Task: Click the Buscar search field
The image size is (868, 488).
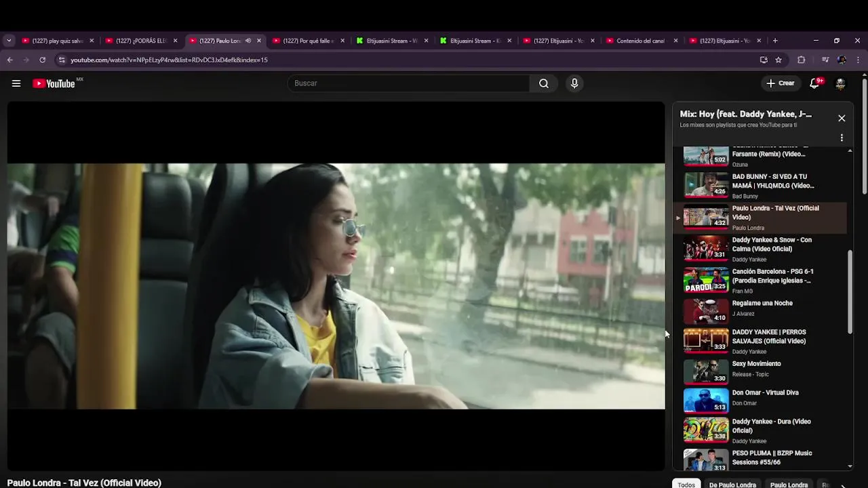Action: pos(409,83)
